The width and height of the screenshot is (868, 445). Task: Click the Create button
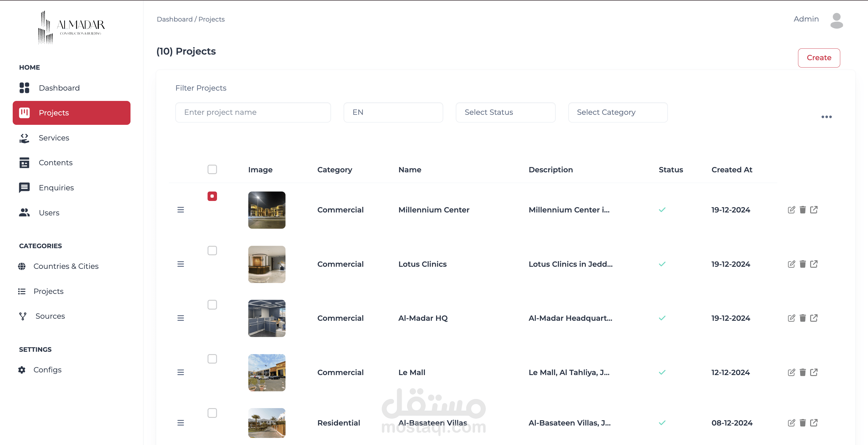[818, 58]
